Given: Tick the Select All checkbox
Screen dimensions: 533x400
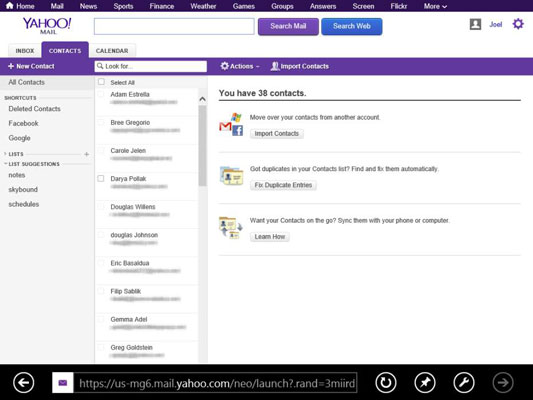Looking at the screenshot, I should [101, 82].
